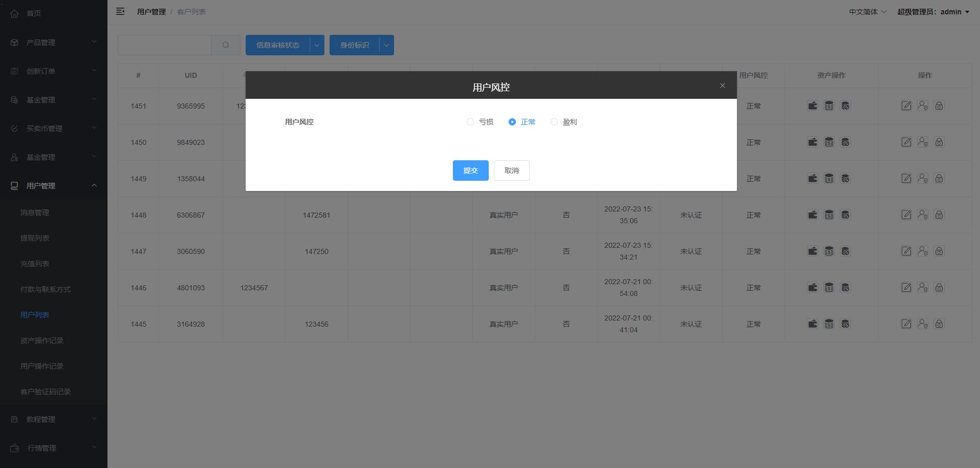The height and width of the screenshot is (468, 980).
Task: Click the search text input field
Action: click(x=164, y=45)
